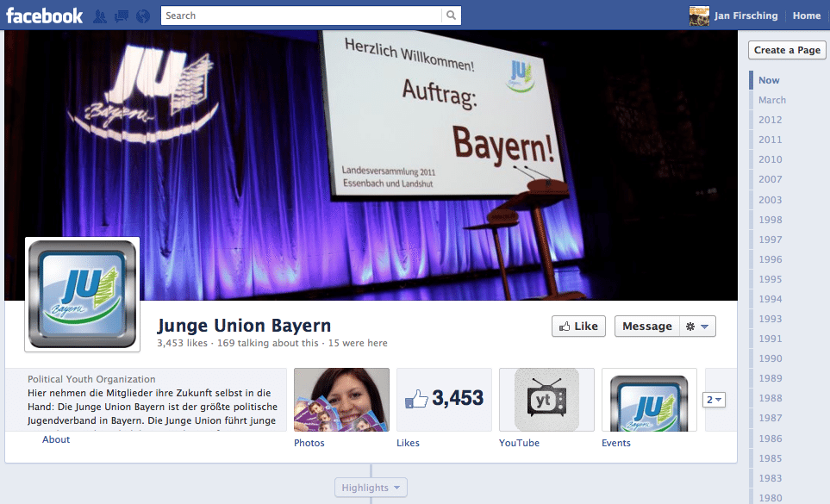Viewport: 830px width, 504px height.
Task: Open the YouTube link label
Action: coord(519,443)
